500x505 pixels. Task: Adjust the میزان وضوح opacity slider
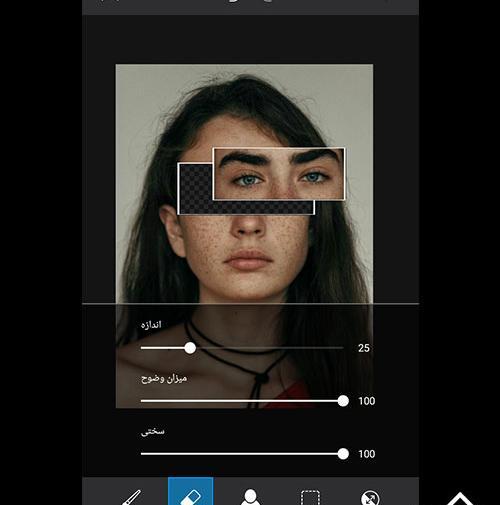point(245,401)
